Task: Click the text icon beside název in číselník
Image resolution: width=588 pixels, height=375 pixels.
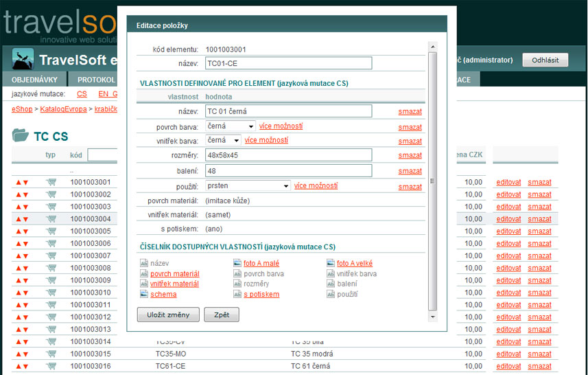Action: [x=144, y=263]
